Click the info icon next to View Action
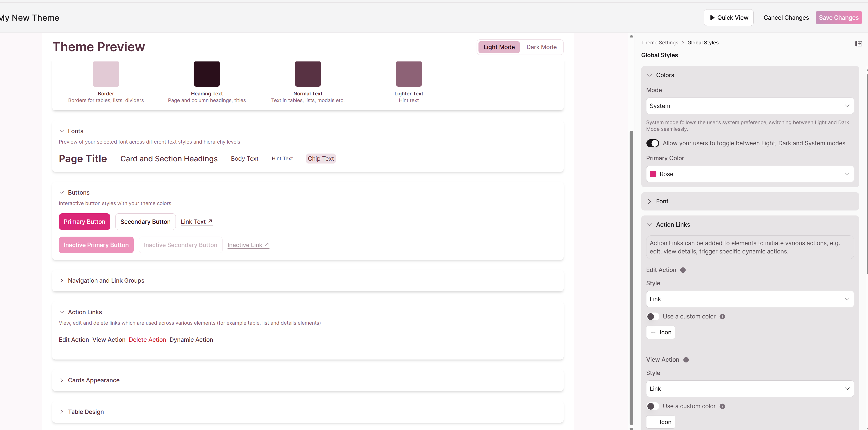 click(686, 360)
